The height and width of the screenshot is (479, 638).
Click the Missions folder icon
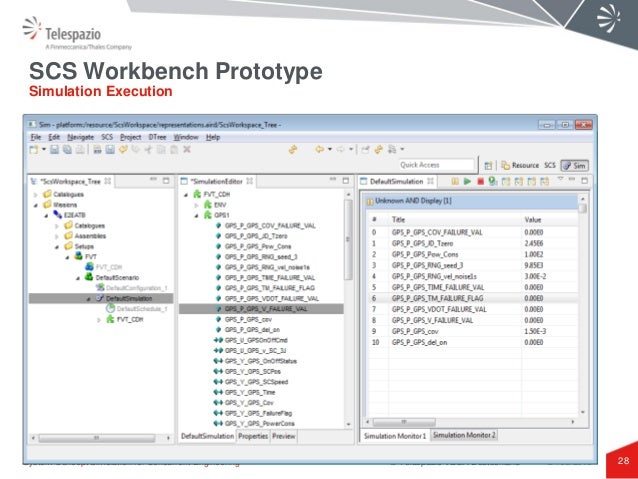pos(47,204)
